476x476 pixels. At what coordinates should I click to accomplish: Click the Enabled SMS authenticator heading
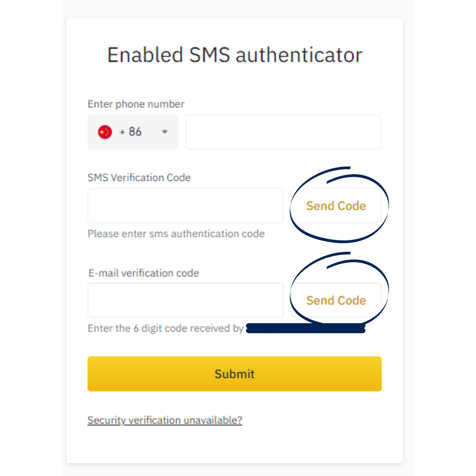[x=235, y=55]
